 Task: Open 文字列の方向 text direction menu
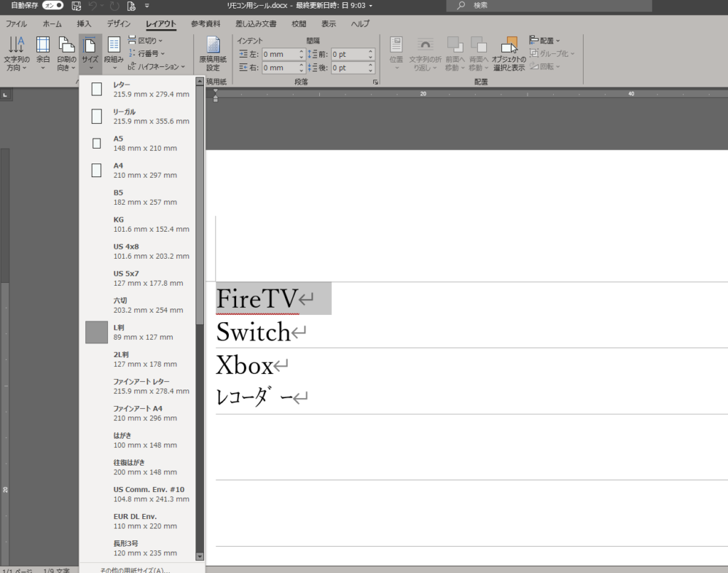pos(17,54)
